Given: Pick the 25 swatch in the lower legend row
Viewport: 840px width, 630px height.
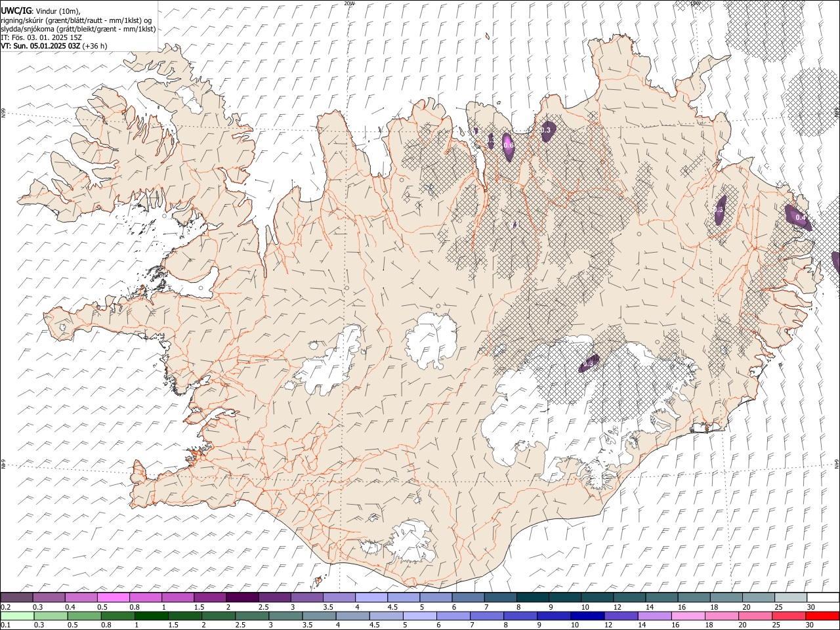Looking at the screenshot, I should (x=788, y=616).
